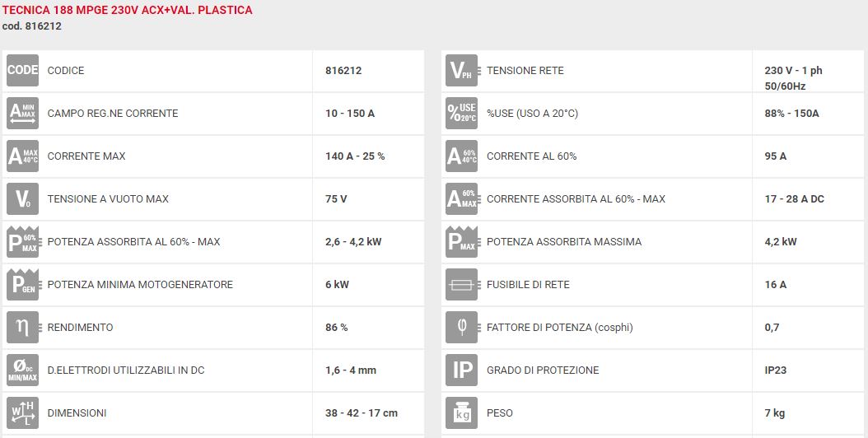Click the fuse icon beside FUSIBILE DI RETE
Image resolution: width=868 pixels, height=438 pixels.
pyautogui.click(x=462, y=285)
